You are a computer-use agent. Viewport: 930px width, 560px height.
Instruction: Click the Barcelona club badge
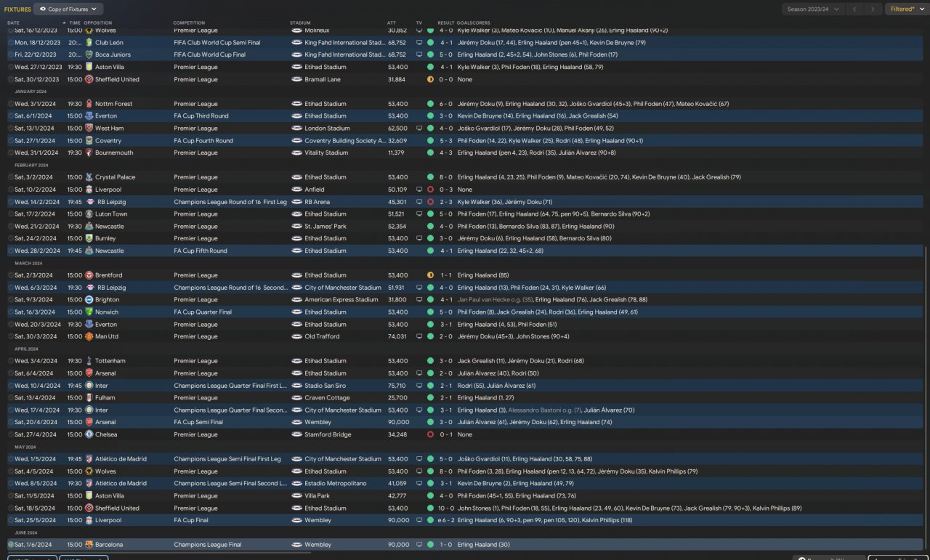click(x=89, y=545)
